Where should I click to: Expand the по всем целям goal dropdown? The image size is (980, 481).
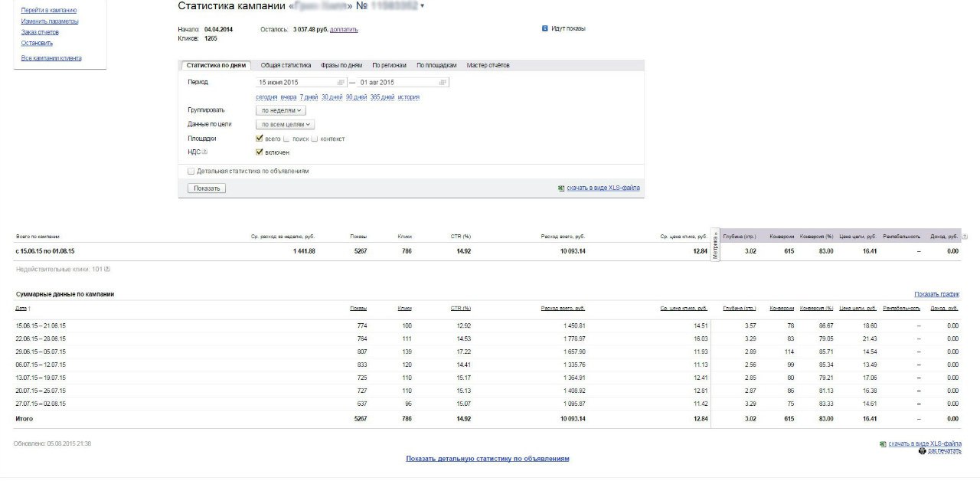286,124
